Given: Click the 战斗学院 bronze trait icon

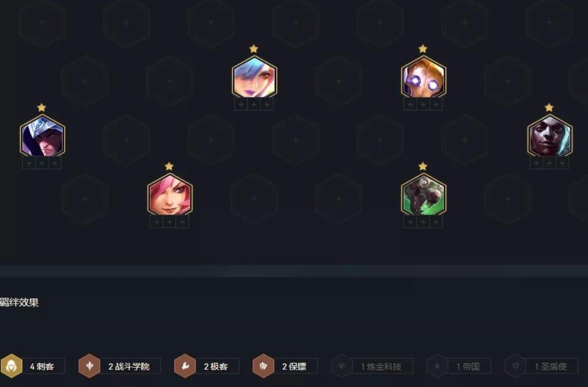Looking at the screenshot, I should [89, 366].
